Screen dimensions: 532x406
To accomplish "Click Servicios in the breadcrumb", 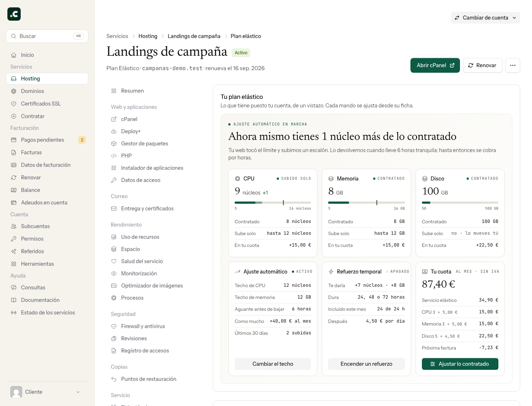I will pos(117,36).
